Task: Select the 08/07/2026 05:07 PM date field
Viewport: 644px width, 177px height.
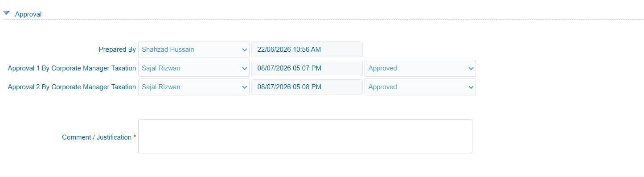Action: pyautogui.click(x=307, y=68)
